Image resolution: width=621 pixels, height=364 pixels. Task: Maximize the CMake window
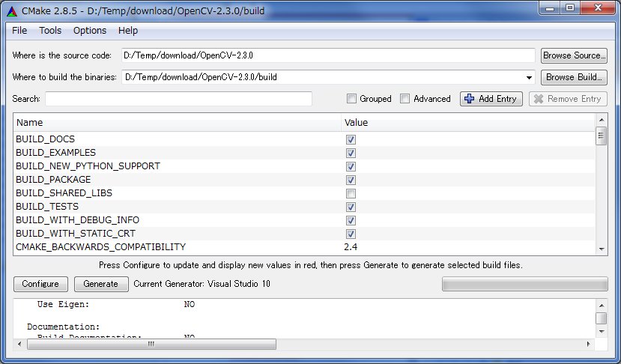570,8
